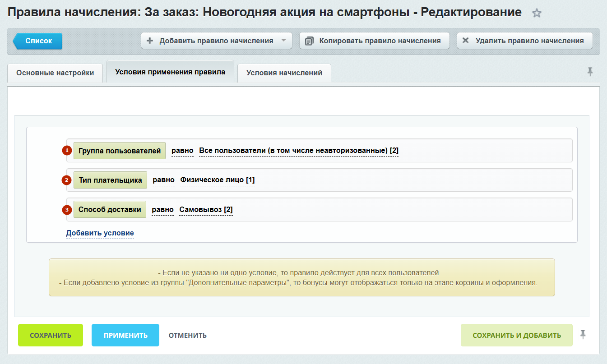The height and width of the screenshot is (364, 607).
Task: Click the red number 2 condition marker
Action: (67, 180)
